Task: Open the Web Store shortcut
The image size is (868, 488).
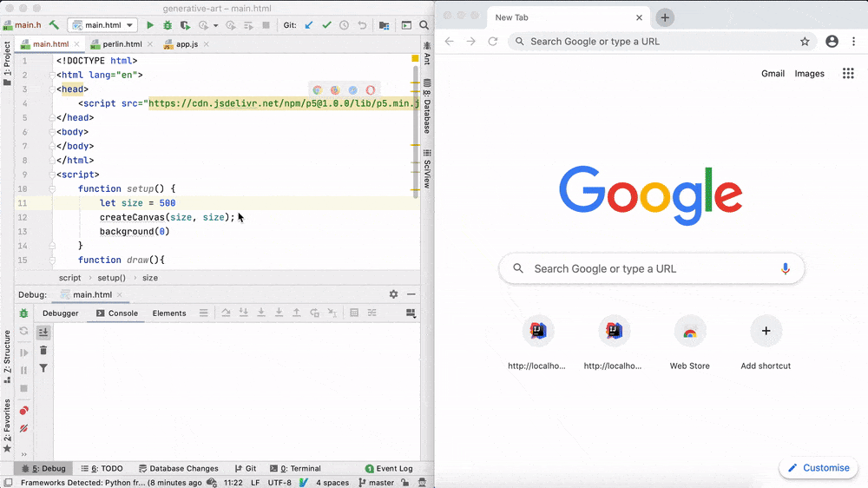Action: [x=690, y=344]
